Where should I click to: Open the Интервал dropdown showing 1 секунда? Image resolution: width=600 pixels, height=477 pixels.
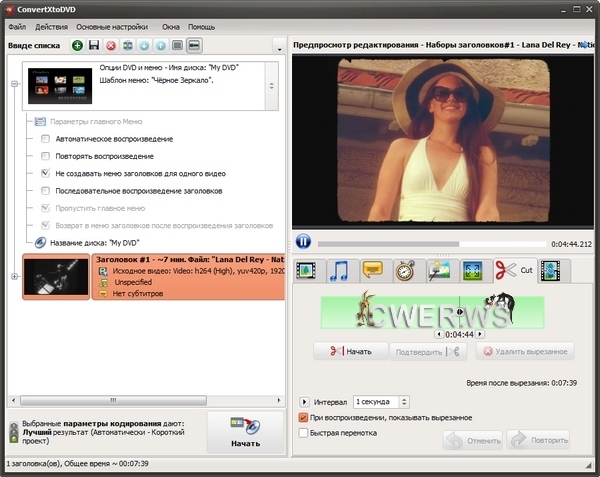[x=381, y=401]
